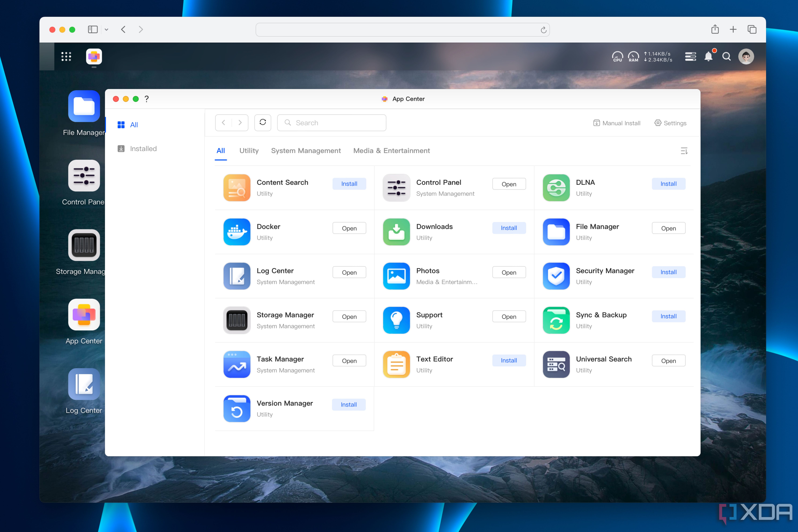This screenshot has height=532, width=798.
Task: Open Control Panel from its row
Action: coord(509,184)
